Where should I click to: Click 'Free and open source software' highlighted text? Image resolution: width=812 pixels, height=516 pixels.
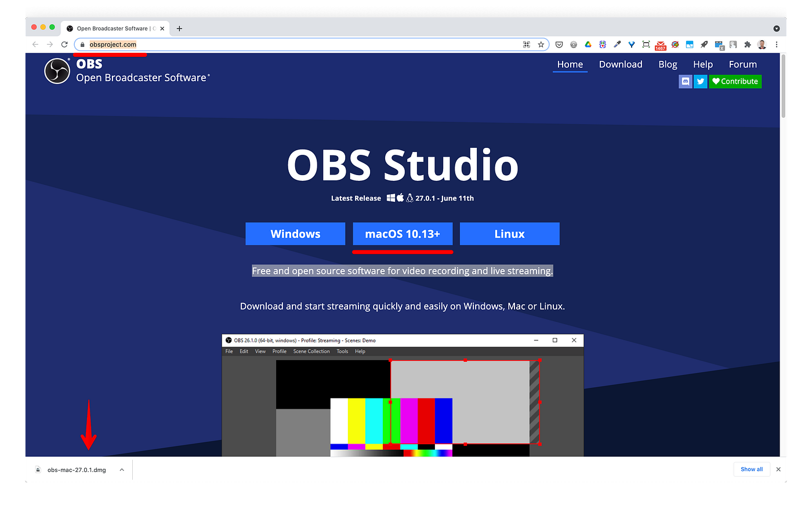[x=403, y=271]
